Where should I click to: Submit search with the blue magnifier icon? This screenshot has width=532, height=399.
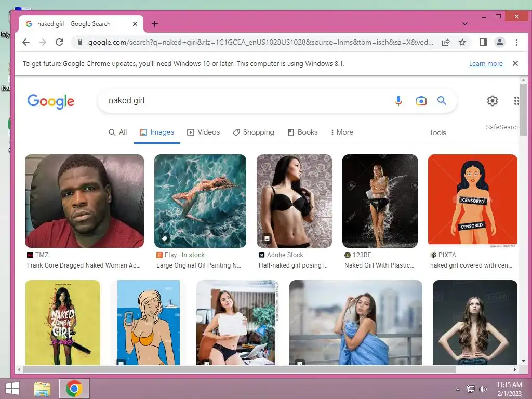pos(442,100)
